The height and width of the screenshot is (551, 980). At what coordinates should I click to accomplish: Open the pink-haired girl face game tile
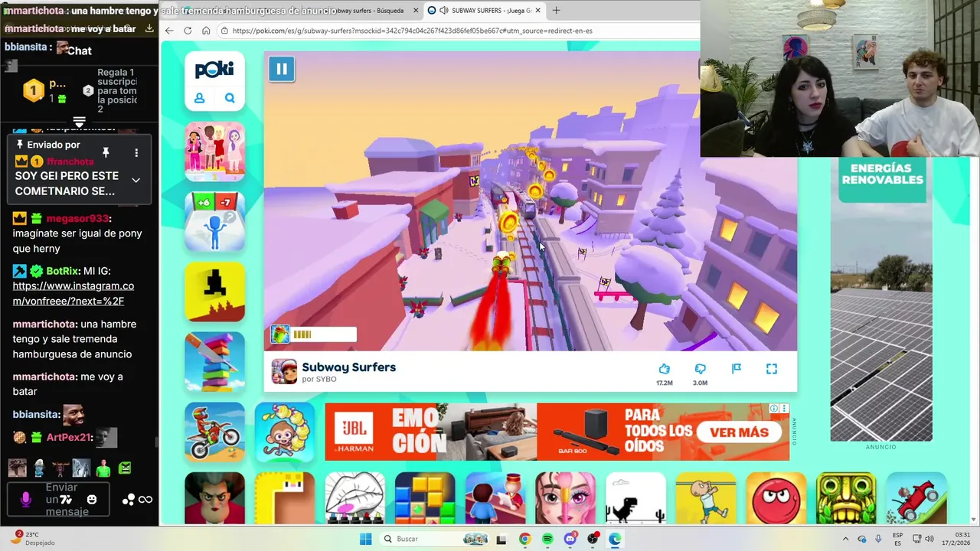coord(565,498)
